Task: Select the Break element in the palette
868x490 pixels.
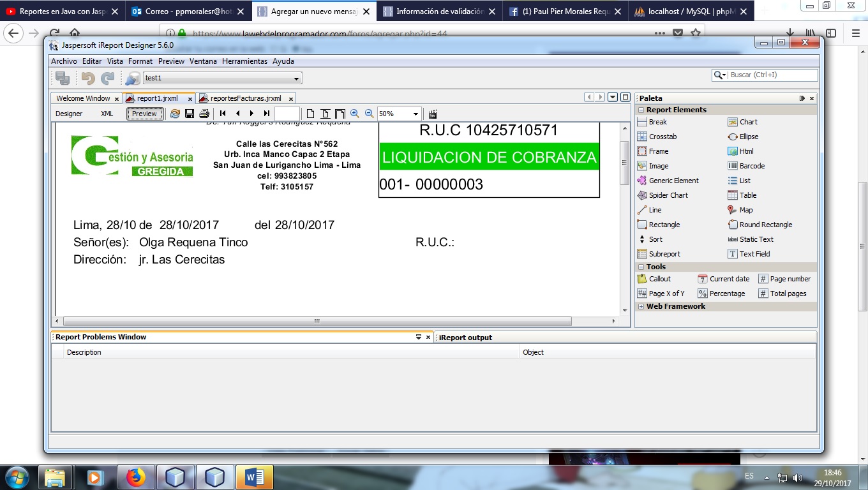Action: [652, 122]
